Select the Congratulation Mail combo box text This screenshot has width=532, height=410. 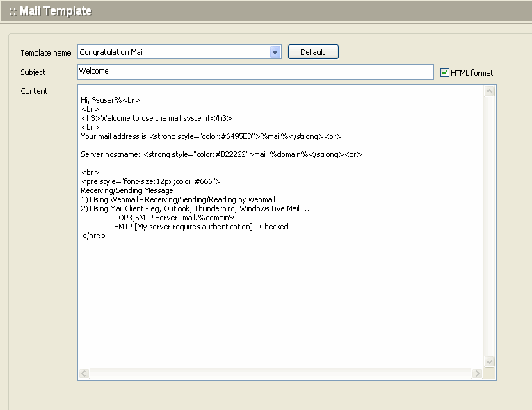172,52
